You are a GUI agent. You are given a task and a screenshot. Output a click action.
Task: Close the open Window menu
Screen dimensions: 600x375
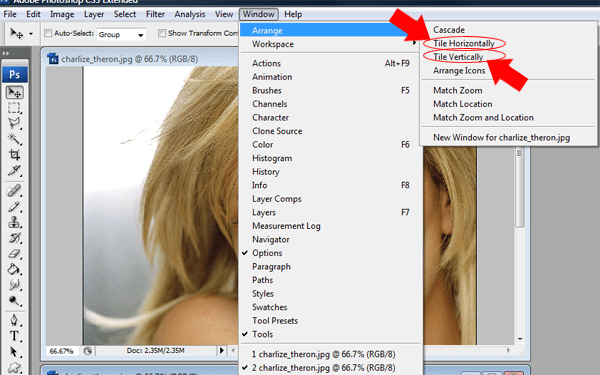[259, 14]
